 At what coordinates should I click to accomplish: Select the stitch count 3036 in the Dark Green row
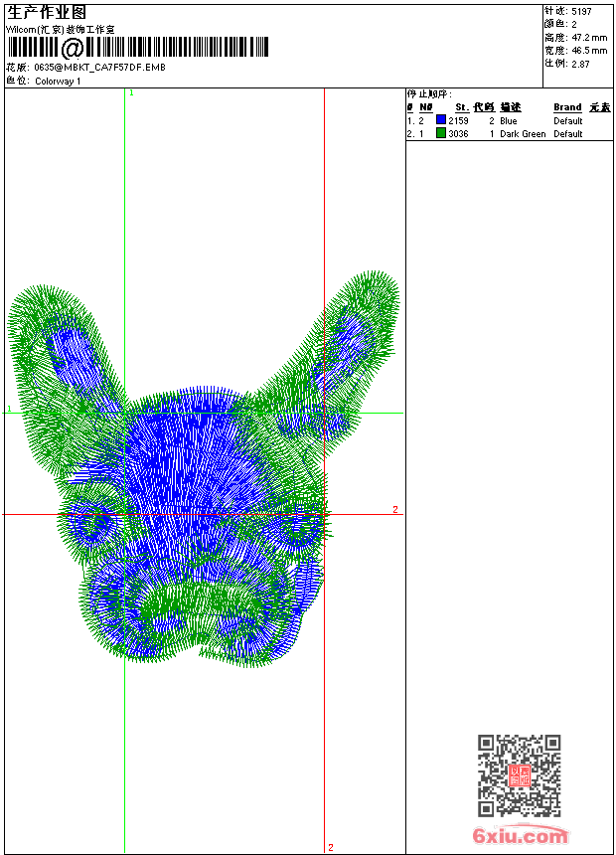coord(458,133)
